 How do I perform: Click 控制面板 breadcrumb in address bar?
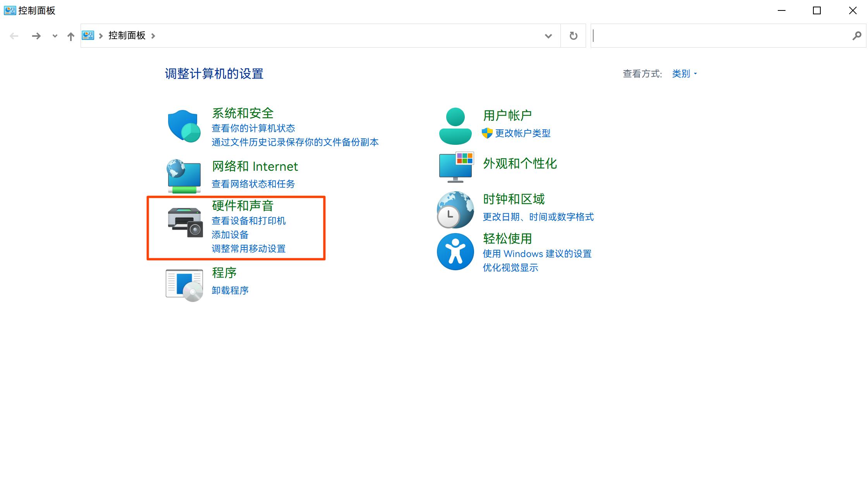(127, 36)
